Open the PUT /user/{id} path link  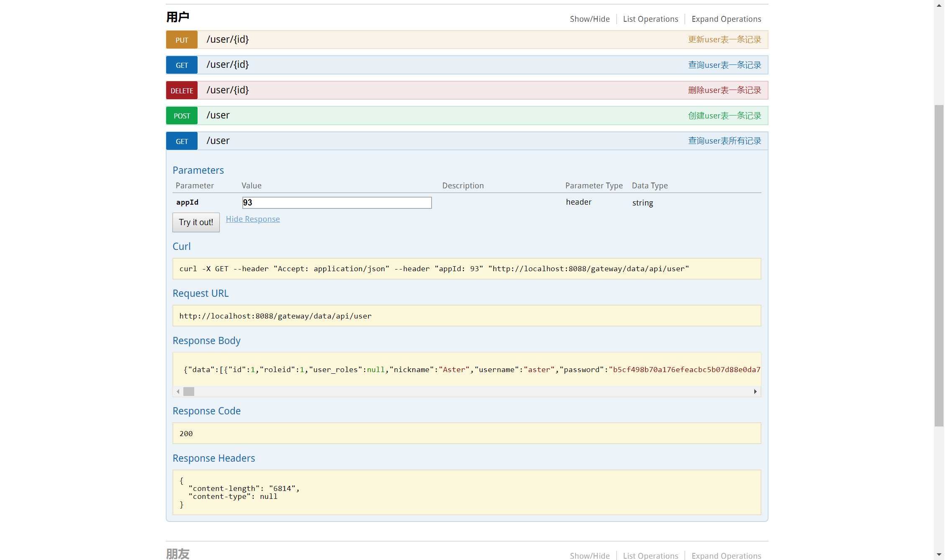tap(227, 39)
